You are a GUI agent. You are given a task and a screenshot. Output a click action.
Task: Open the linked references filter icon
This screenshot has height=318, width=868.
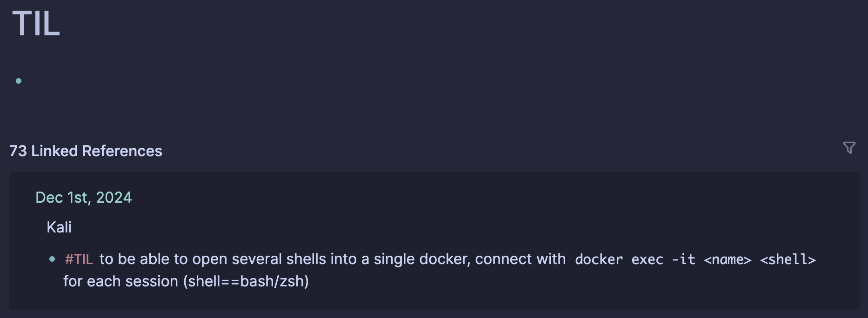[849, 148]
